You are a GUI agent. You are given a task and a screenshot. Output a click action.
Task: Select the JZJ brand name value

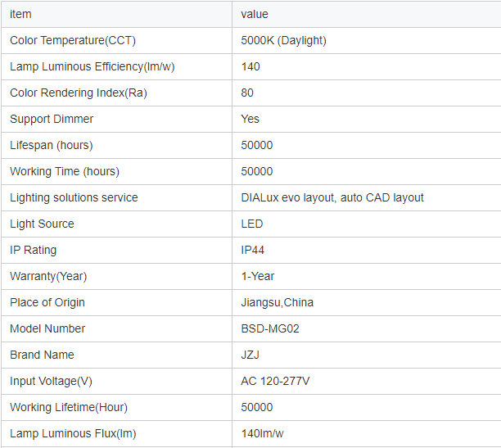tap(250, 355)
